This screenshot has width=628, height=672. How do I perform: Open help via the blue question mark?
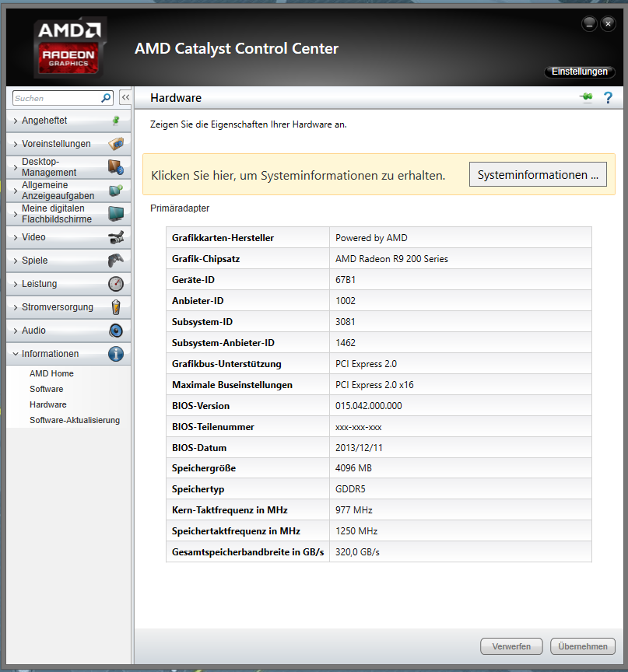[608, 98]
